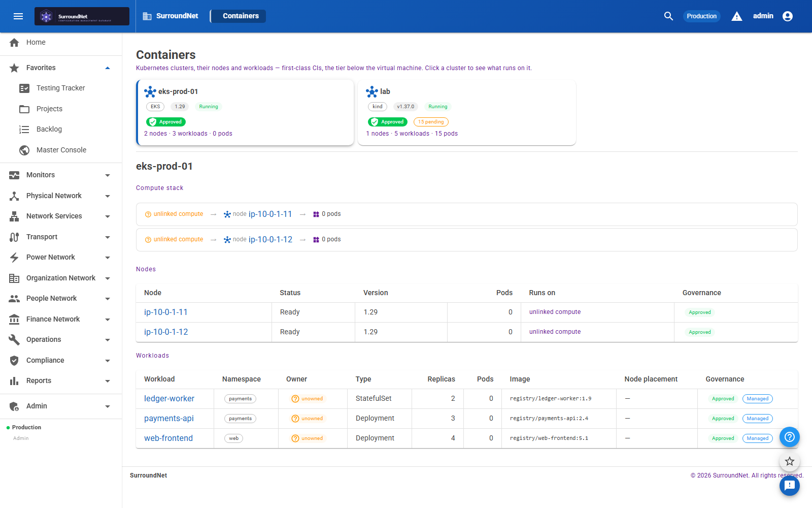Expand the Network Services arrow

[108, 216]
